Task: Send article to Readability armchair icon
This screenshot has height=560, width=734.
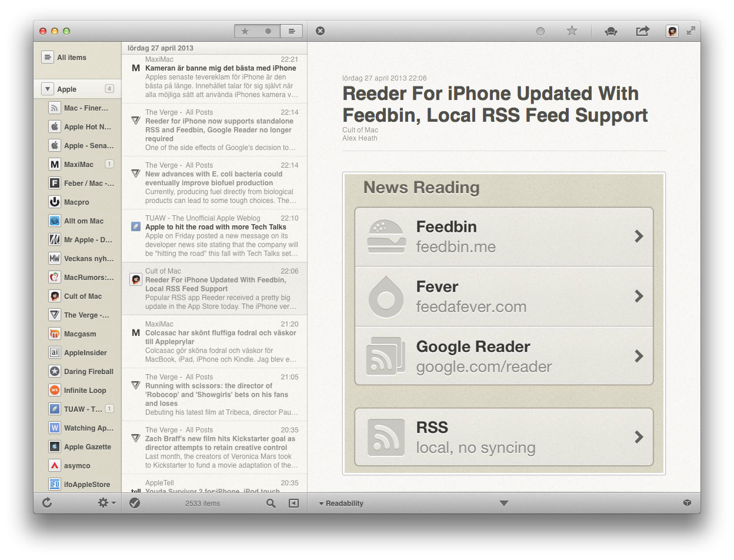Action: click(611, 31)
